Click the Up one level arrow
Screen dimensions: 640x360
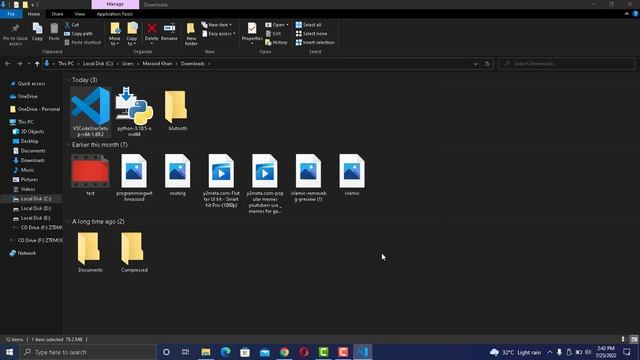(37, 64)
